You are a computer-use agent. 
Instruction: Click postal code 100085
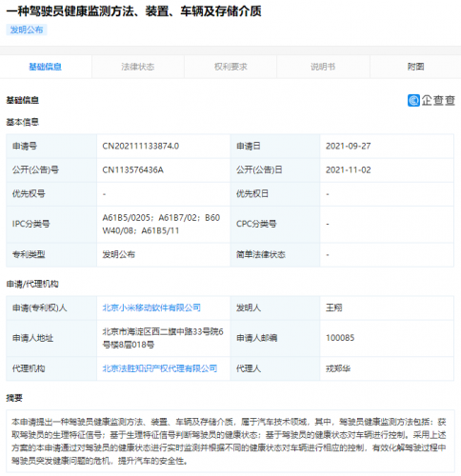tap(340, 338)
